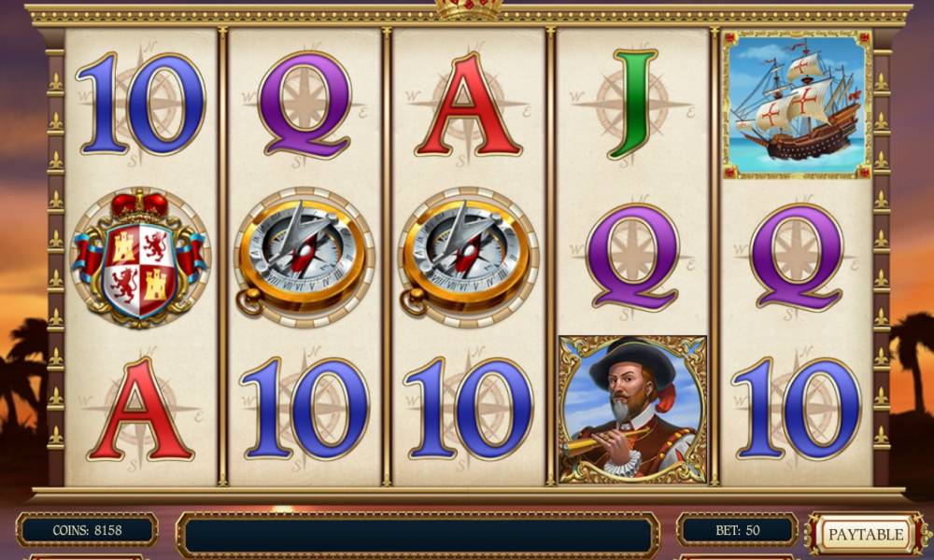Open the Paytable

tap(866, 534)
